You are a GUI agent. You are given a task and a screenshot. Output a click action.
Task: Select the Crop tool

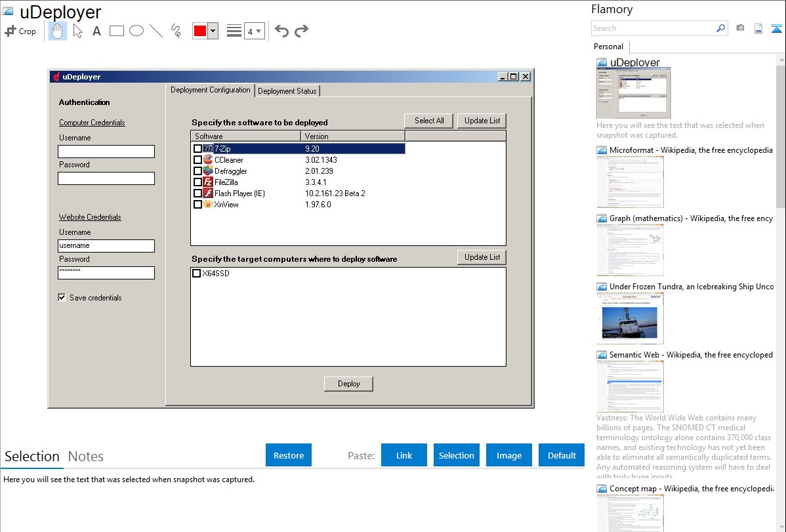(x=20, y=31)
